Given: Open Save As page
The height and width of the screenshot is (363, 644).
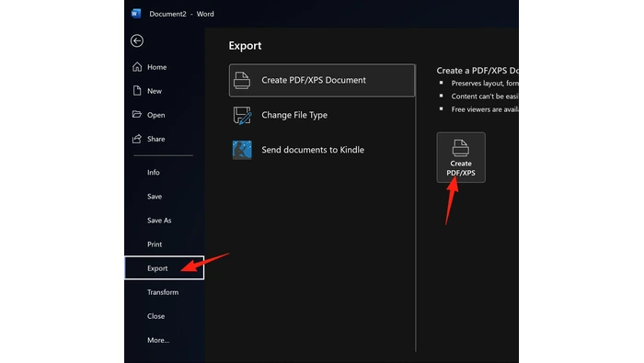Looking at the screenshot, I should 159,221.
